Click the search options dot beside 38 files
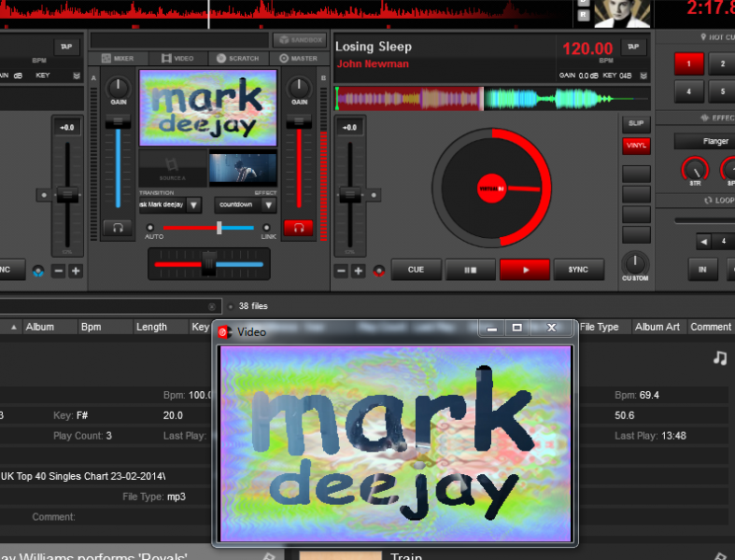The image size is (735, 560). pyautogui.click(x=230, y=306)
